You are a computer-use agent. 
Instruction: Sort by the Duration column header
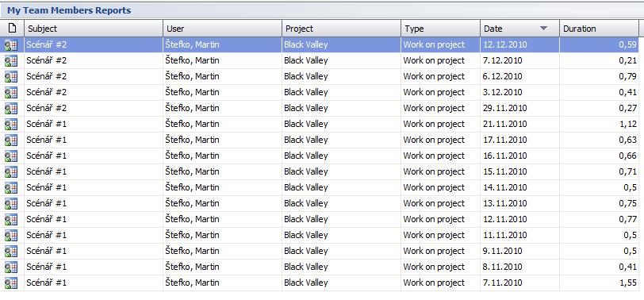(x=600, y=29)
